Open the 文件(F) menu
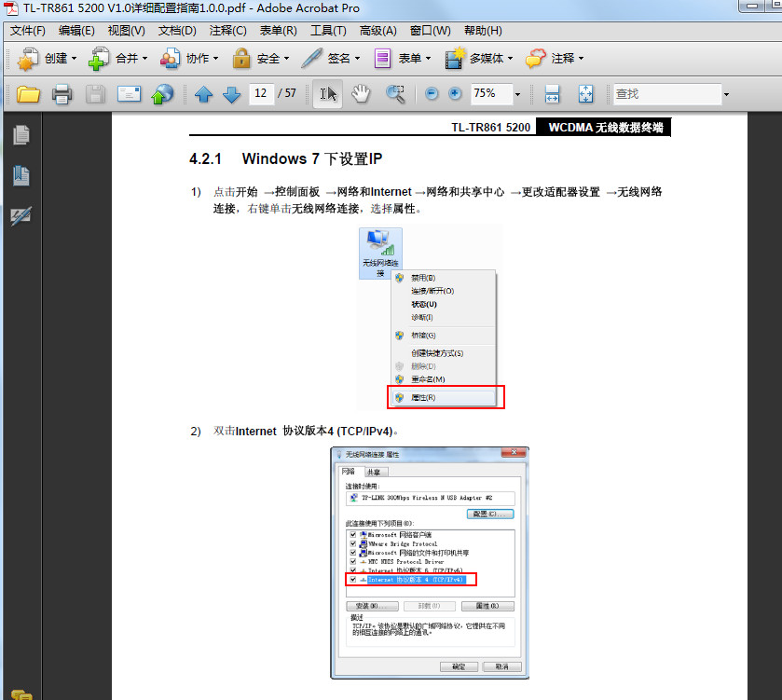 pyautogui.click(x=28, y=31)
